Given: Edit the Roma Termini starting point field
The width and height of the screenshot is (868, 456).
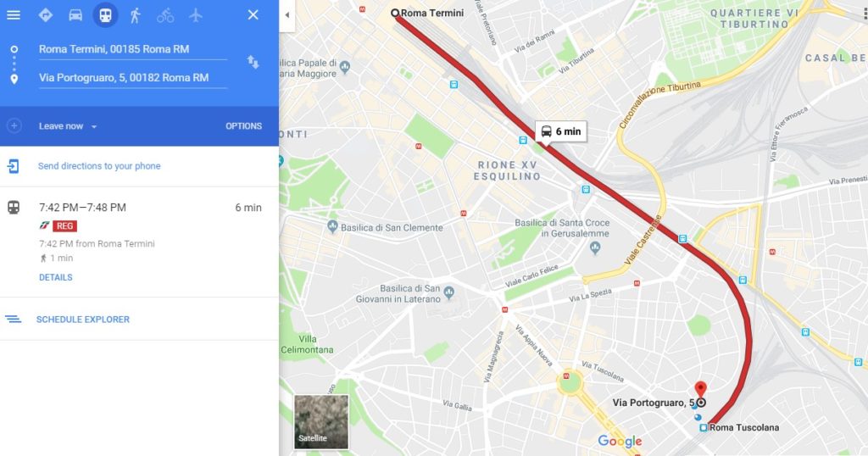Looking at the screenshot, I should (x=133, y=49).
